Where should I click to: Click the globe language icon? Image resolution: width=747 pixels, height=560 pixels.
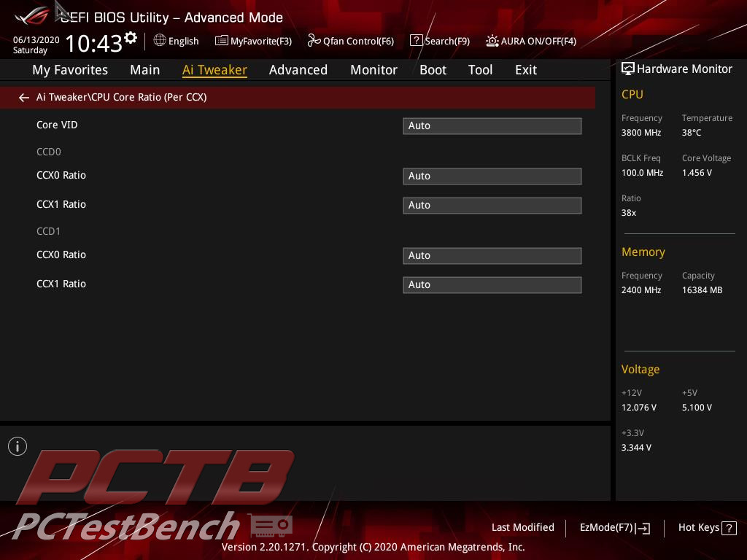160,41
